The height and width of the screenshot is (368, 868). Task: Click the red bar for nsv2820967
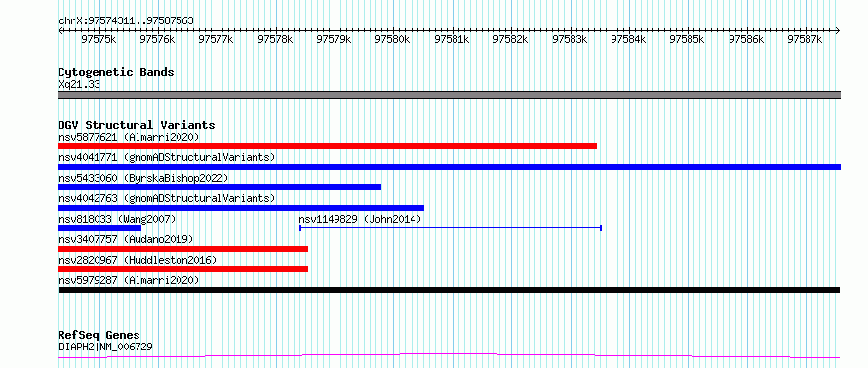tap(182, 269)
